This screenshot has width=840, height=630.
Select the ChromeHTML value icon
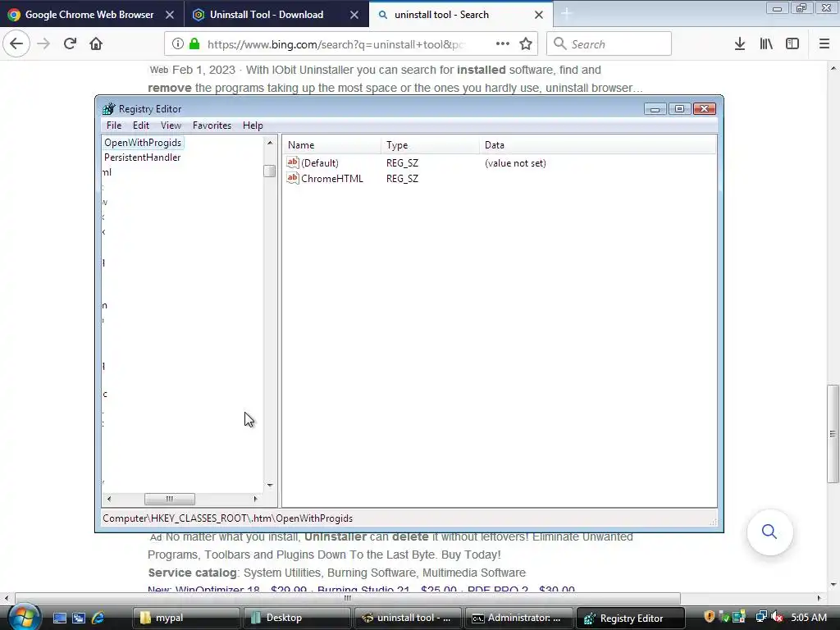(293, 178)
